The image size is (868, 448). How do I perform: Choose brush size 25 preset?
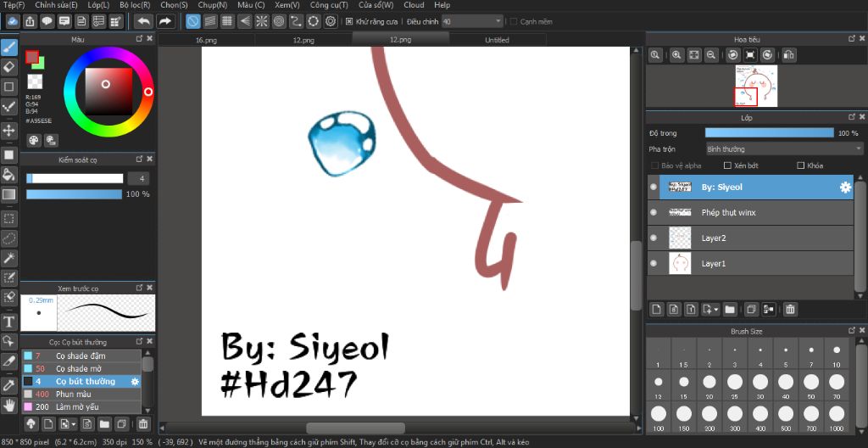point(735,385)
